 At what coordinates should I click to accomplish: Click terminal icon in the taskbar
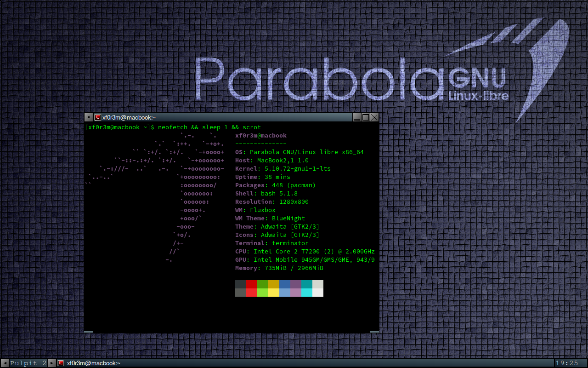[61, 363]
